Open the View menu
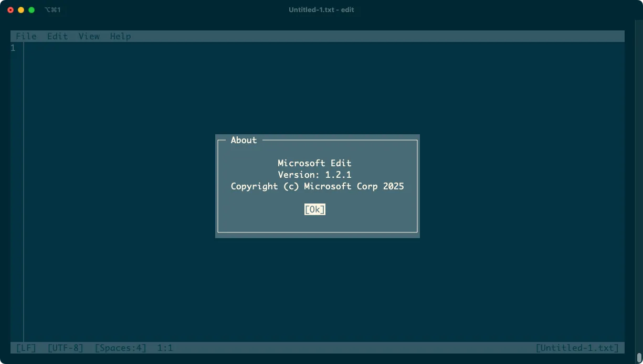 tap(89, 36)
